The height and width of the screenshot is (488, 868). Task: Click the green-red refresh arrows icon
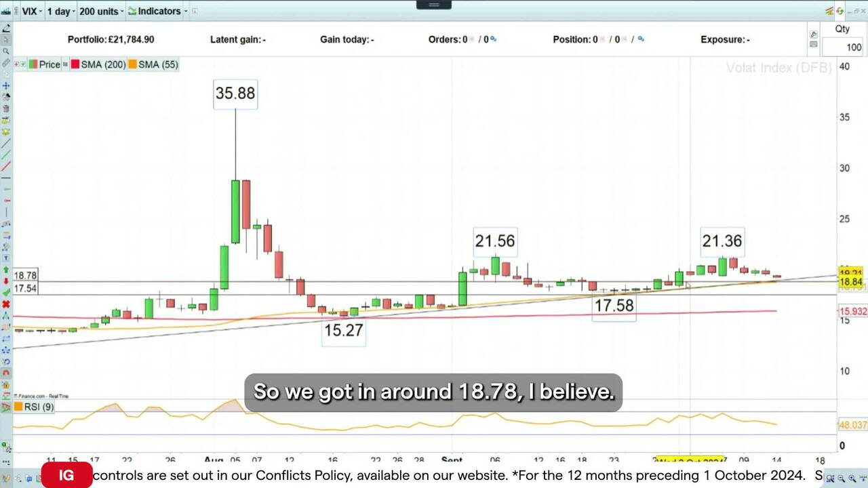coord(840,11)
